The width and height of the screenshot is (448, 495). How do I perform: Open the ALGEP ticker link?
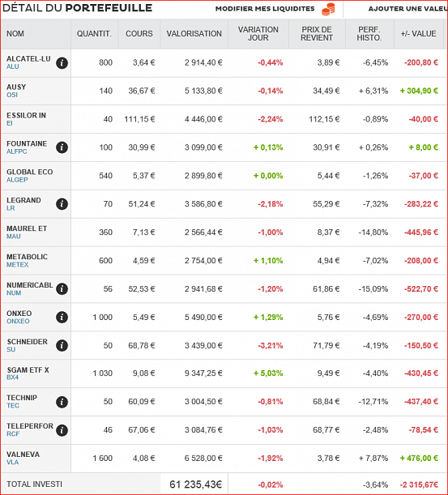click(17, 180)
